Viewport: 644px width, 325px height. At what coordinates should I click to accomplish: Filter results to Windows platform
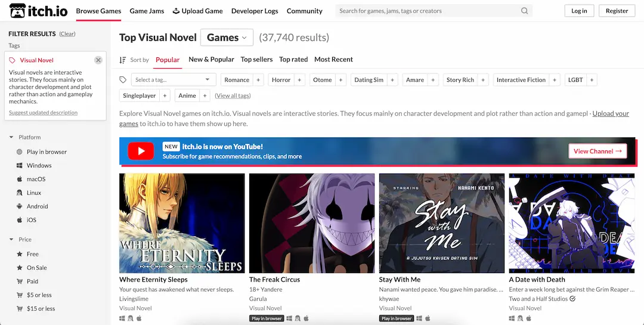39,166
